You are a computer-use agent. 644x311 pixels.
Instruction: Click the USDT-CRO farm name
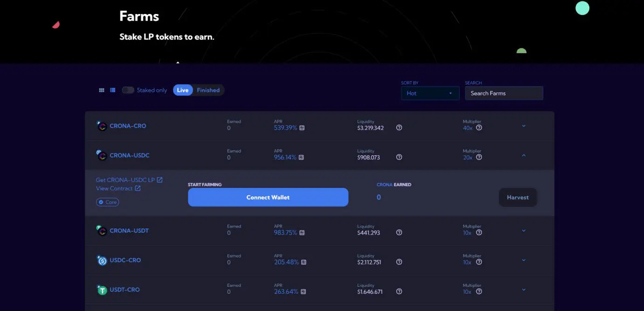click(x=125, y=290)
